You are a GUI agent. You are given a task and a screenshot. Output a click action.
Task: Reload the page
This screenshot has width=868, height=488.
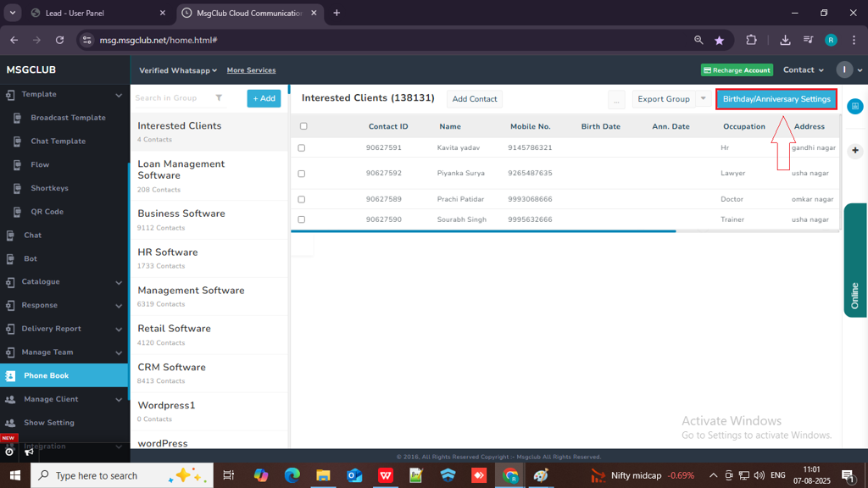60,40
